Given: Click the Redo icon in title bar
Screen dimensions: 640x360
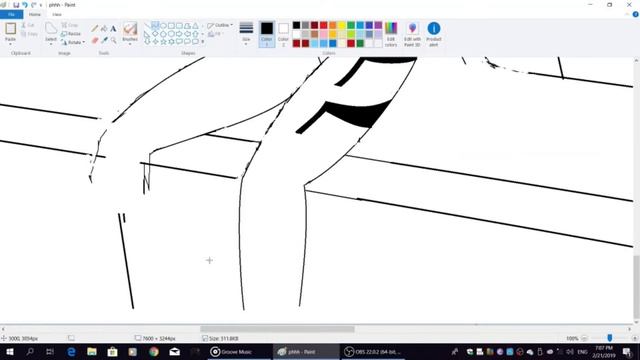Looking at the screenshot, I should point(33,5).
